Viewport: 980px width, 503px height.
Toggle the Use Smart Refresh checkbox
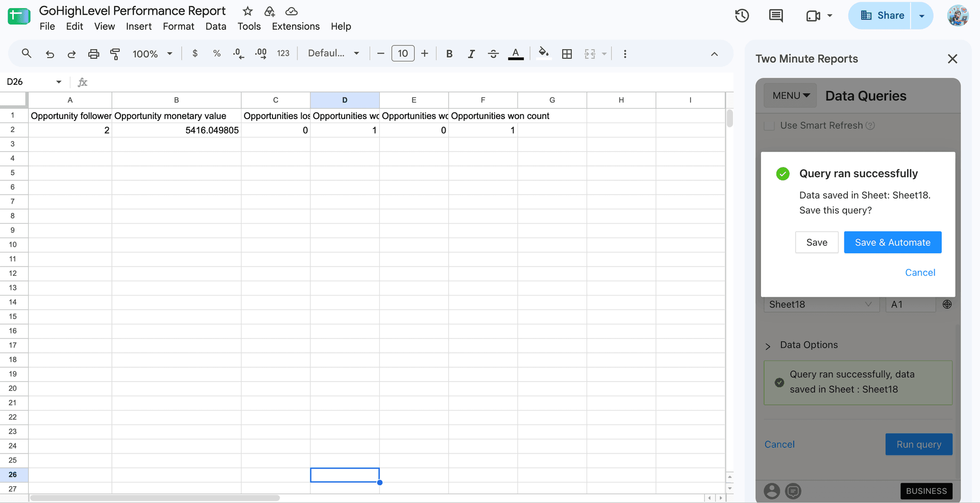coord(769,126)
